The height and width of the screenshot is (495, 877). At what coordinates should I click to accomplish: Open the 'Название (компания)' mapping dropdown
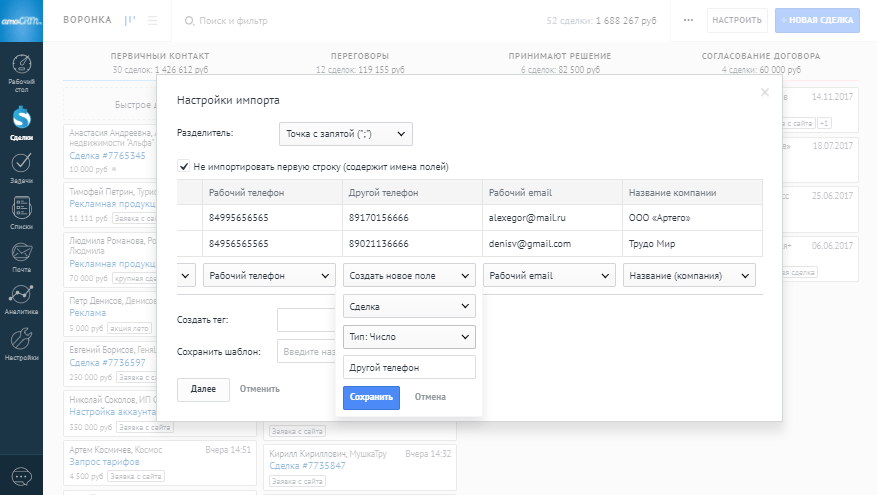689,275
